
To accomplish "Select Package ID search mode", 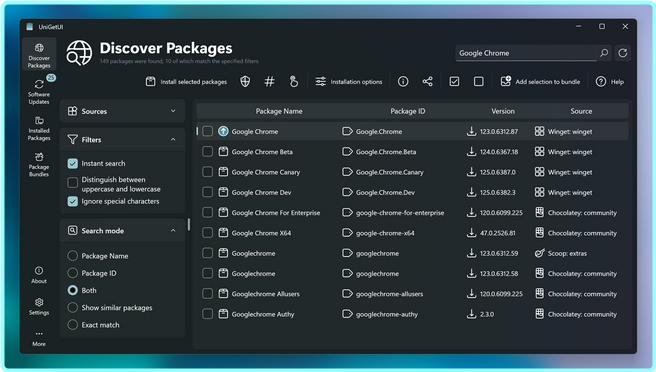I will (73, 273).
